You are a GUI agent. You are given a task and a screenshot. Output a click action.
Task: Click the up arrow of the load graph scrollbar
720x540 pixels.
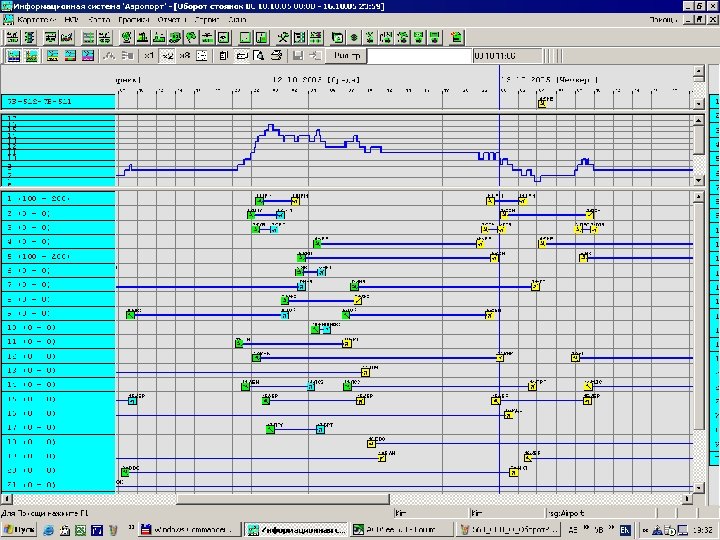pyautogui.click(x=698, y=121)
